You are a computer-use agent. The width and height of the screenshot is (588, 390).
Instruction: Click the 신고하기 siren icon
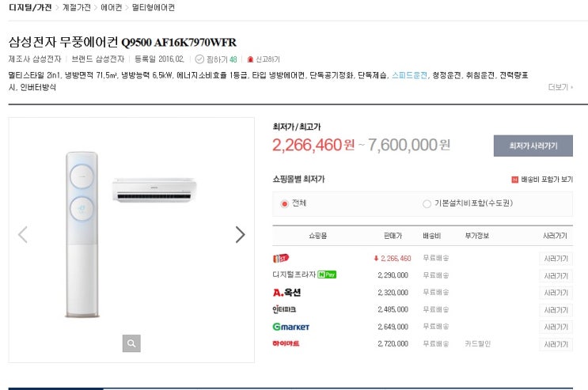[250, 59]
